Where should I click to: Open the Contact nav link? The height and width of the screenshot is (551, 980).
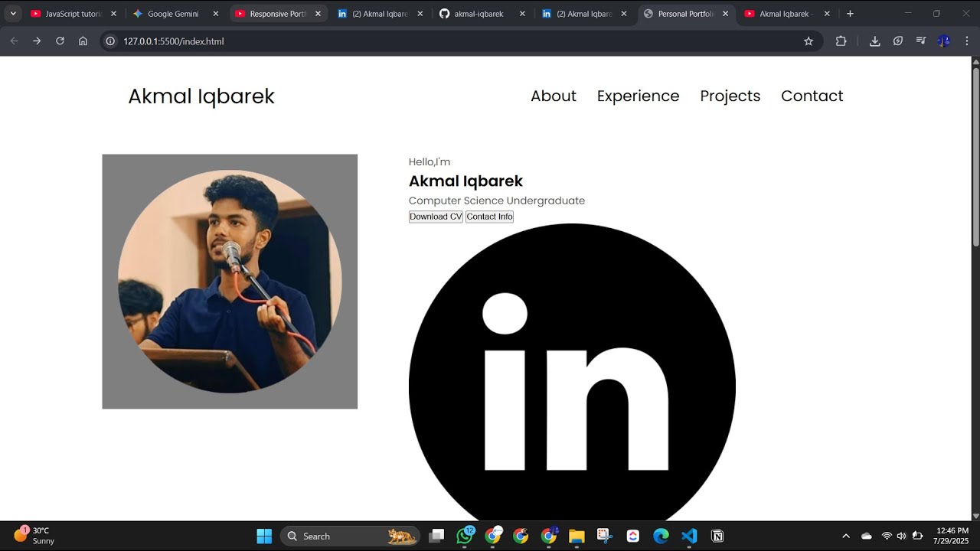pyautogui.click(x=812, y=96)
